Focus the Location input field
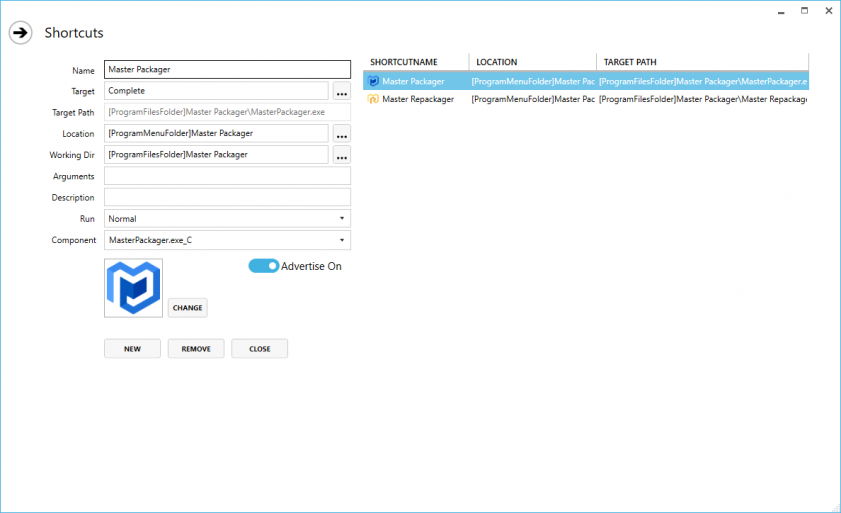The width and height of the screenshot is (841, 513). (x=216, y=134)
